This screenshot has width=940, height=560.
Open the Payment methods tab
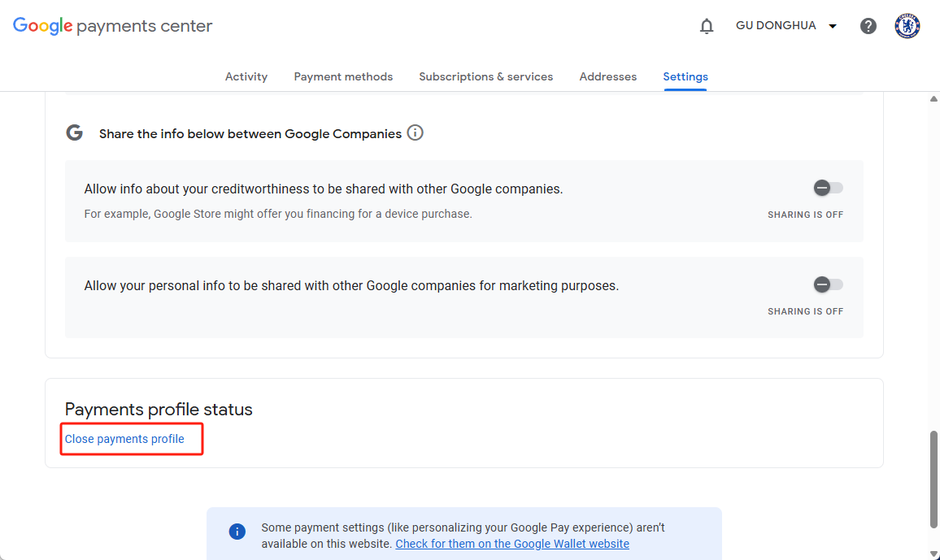pyautogui.click(x=343, y=76)
